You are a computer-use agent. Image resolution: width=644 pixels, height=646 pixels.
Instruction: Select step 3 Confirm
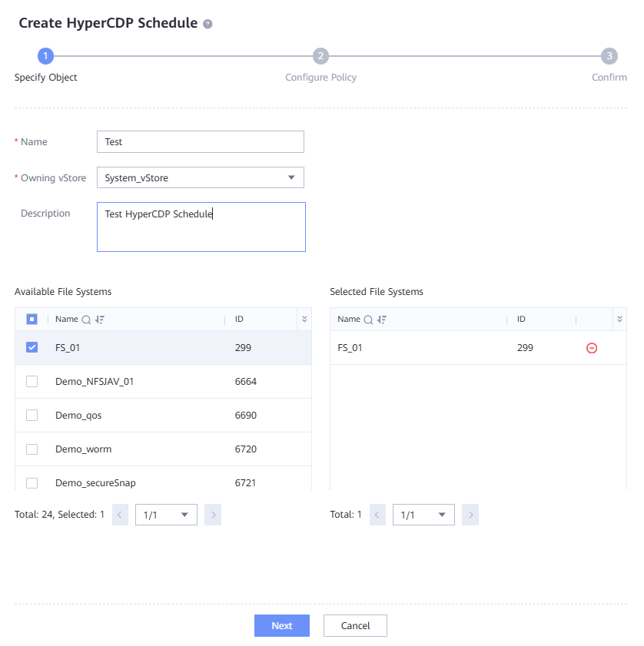(609, 56)
